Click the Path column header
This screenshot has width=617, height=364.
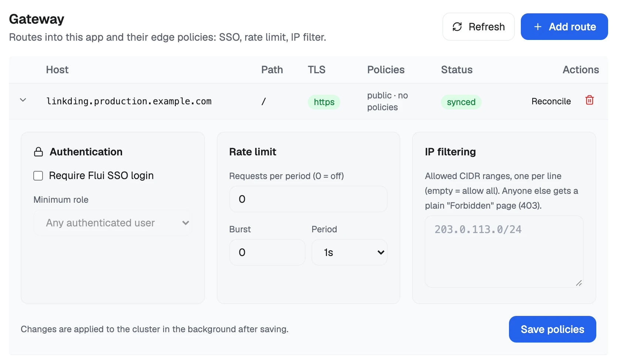click(x=272, y=70)
